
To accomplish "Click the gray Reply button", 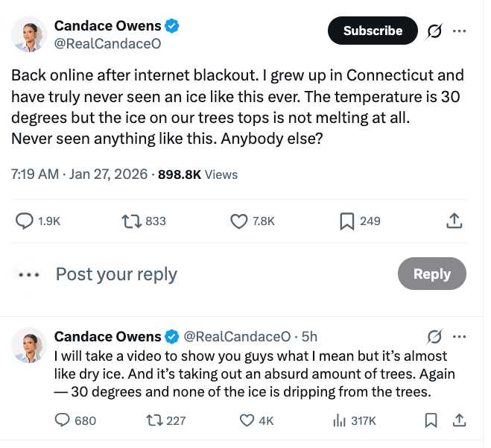I will coord(431,274).
